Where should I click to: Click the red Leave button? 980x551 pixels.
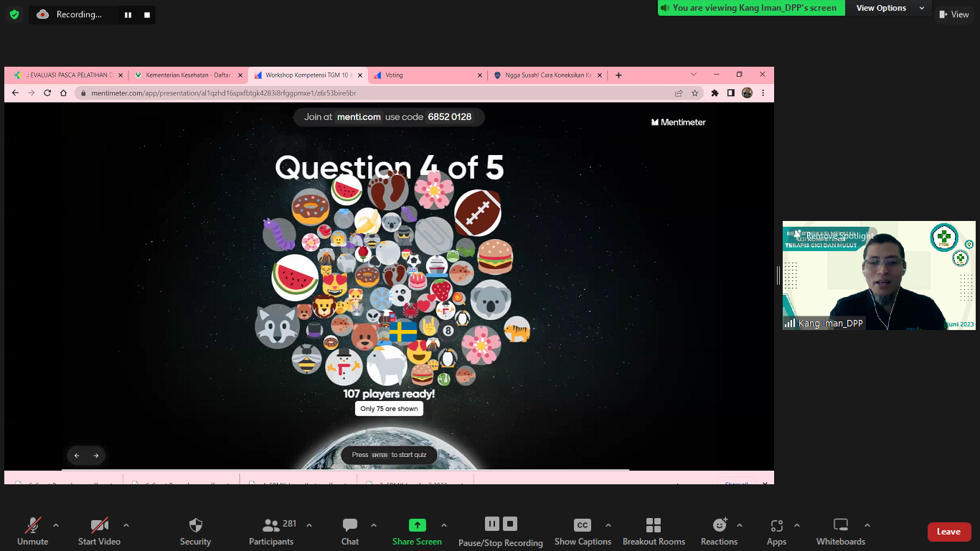tap(948, 532)
